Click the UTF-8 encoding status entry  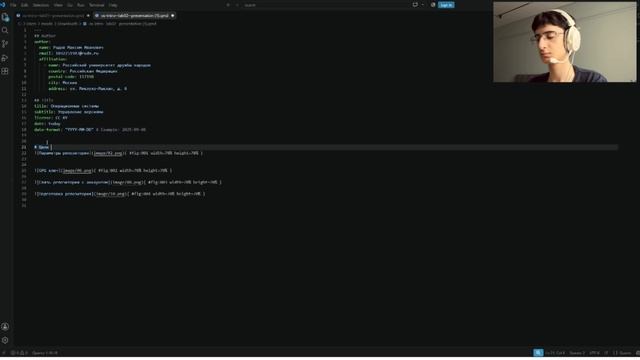[594, 353]
